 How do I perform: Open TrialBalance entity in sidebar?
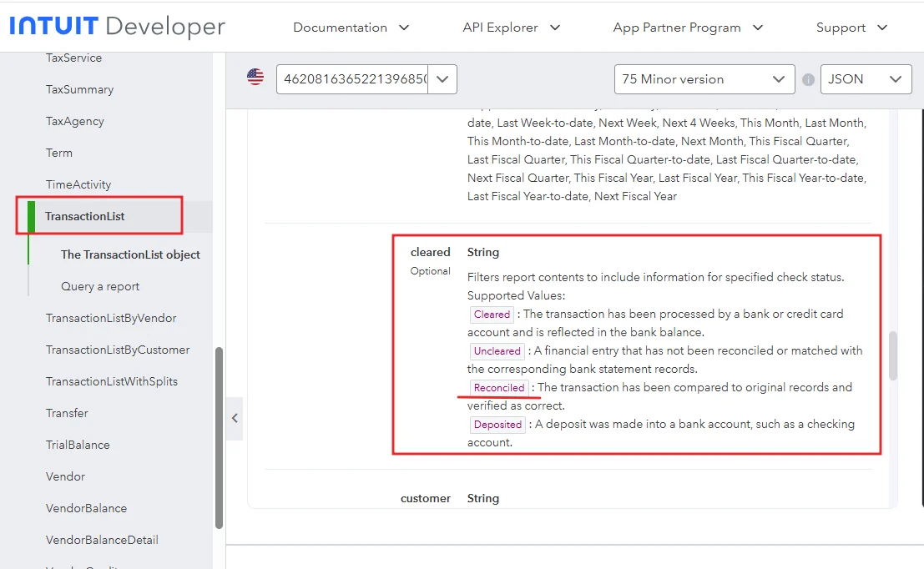click(x=78, y=445)
